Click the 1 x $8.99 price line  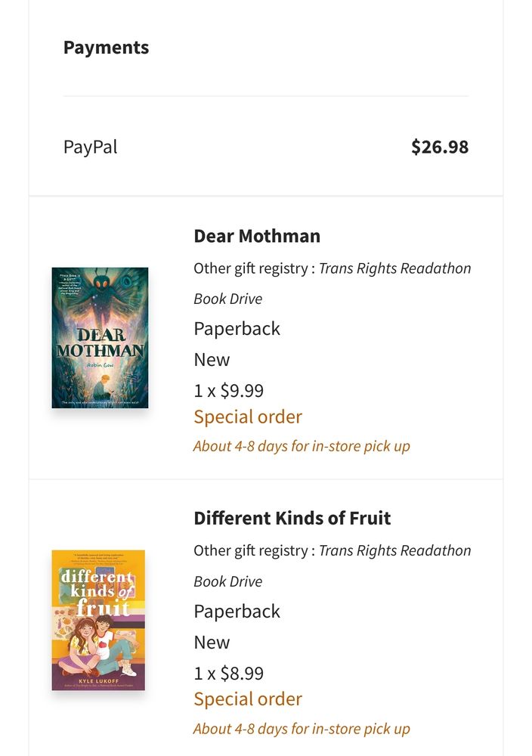coord(228,673)
